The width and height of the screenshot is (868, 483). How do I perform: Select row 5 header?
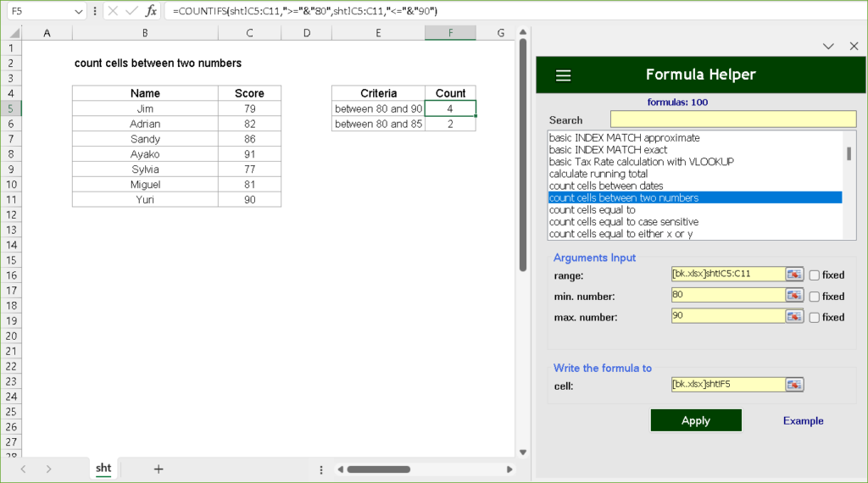click(x=11, y=108)
